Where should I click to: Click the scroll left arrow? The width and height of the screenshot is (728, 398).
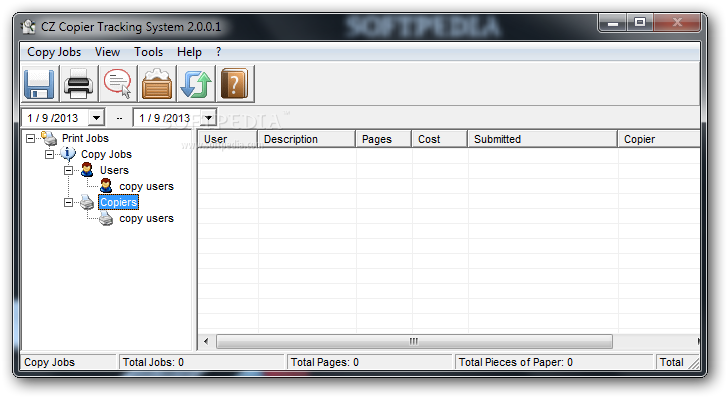click(x=206, y=341)
